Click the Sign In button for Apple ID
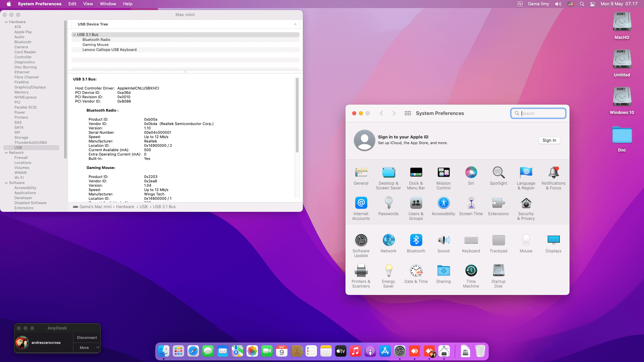644x362 pixels. [549, 140]
